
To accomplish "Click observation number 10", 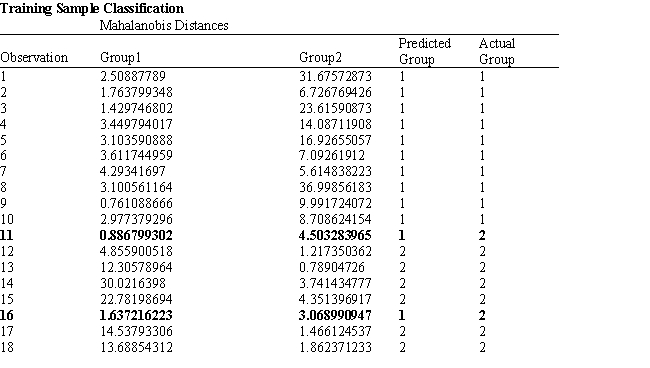I will pos(7,219).
